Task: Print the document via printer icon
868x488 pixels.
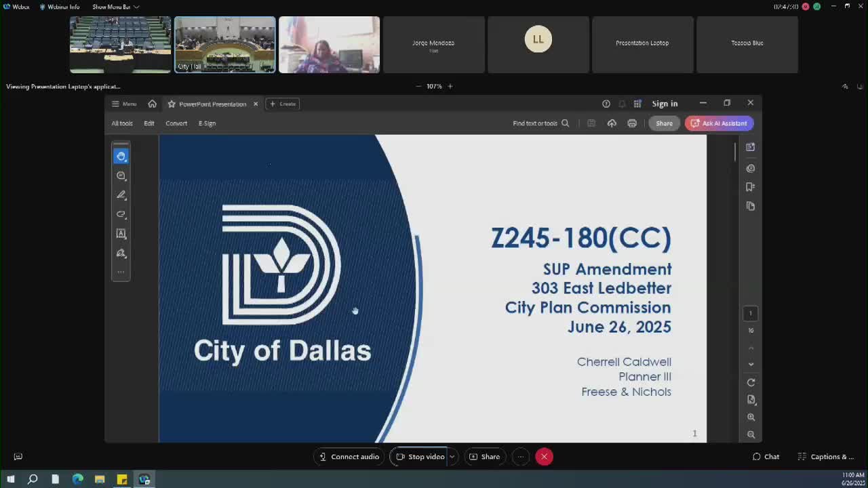Action: [x=632, y=123]
